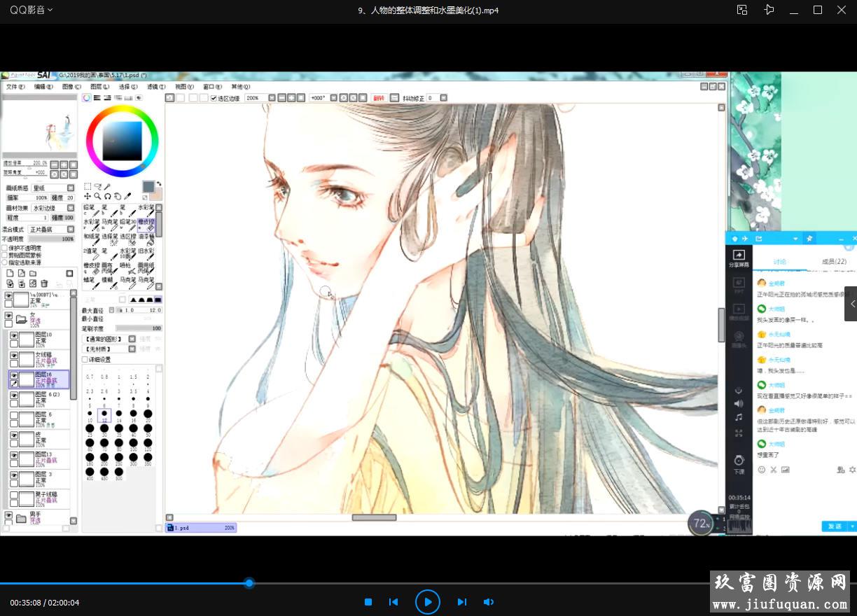Click the stop button in QQ player

pyautogui.click(x=368, y=602)
